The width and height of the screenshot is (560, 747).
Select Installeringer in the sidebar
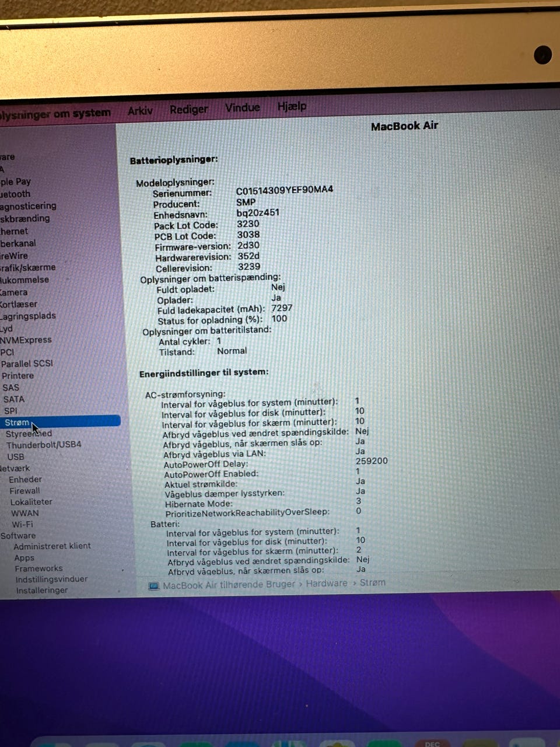click(42, 591)
